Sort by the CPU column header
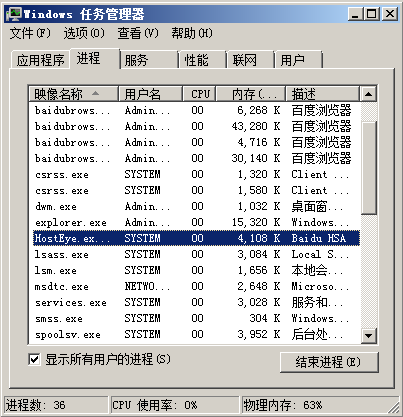This screenshot has width=403, height=417. (200, 94)
